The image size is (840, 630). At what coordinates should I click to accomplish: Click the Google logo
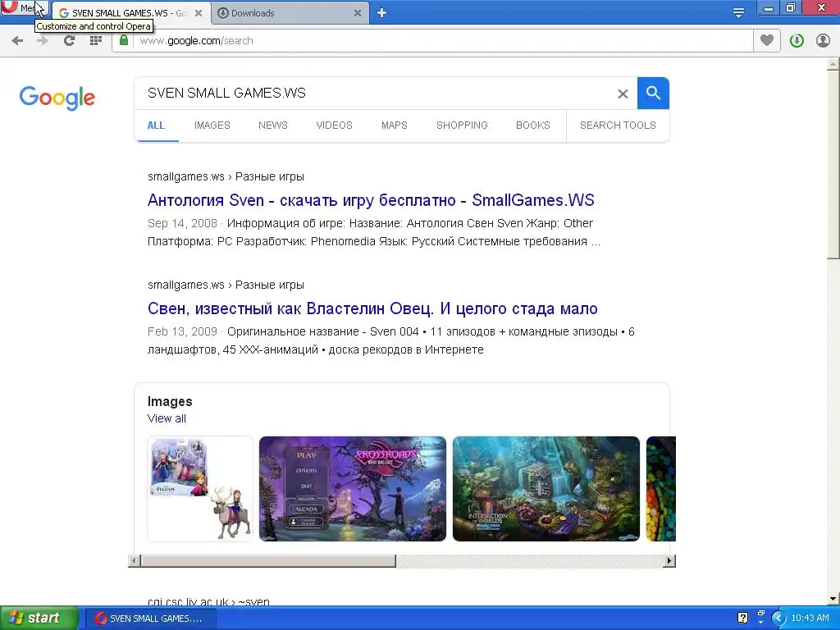click(57, 98)
